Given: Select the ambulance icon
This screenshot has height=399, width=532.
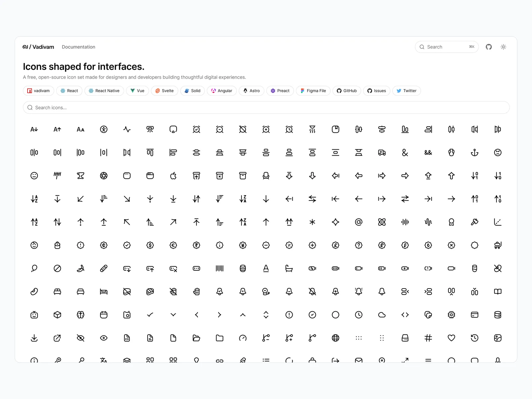Looking at the screenshot, I should click(x=382, y=153).
